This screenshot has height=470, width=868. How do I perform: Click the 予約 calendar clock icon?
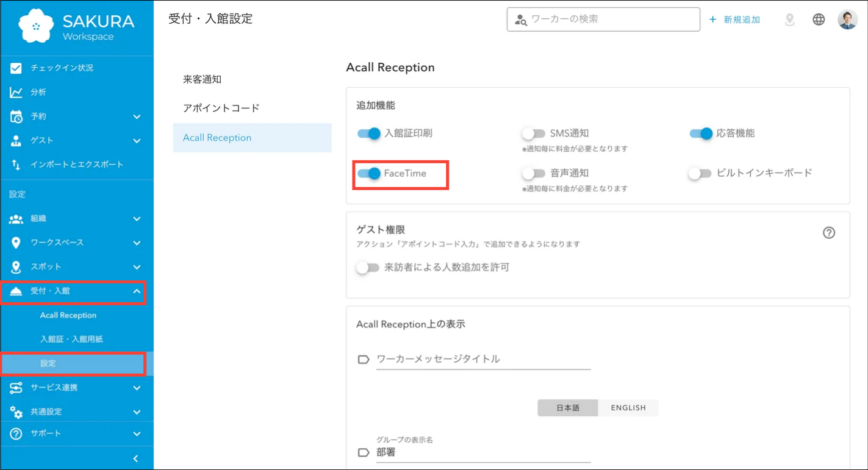[16, 116]
